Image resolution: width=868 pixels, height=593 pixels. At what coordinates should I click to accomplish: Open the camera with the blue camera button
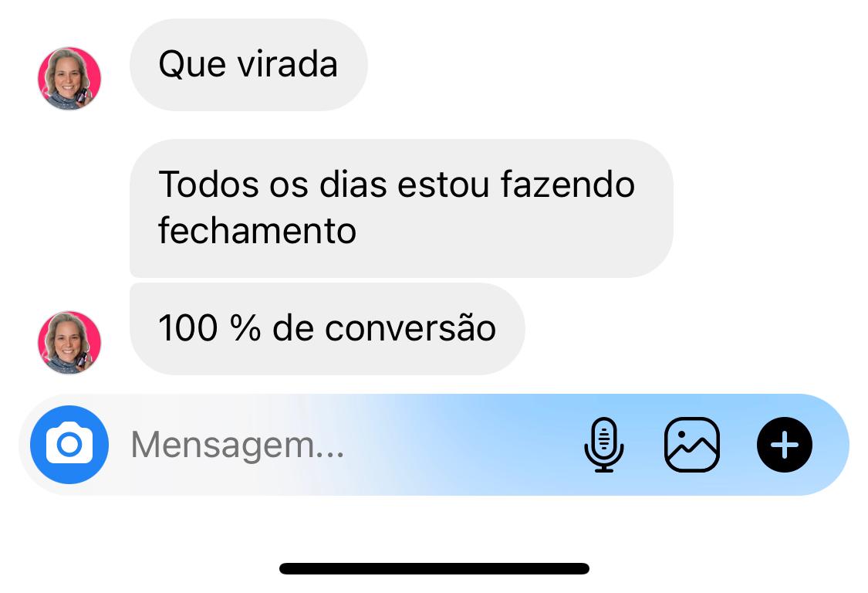click(x=69, y=445)
